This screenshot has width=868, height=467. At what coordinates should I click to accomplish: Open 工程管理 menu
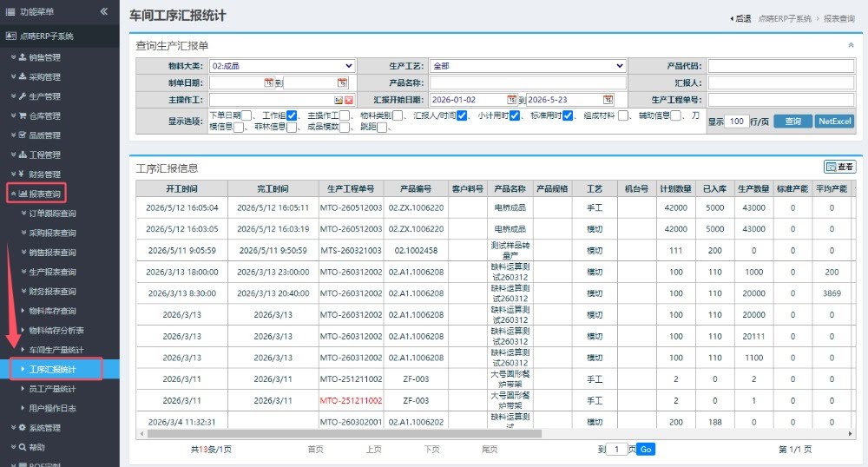44,155
